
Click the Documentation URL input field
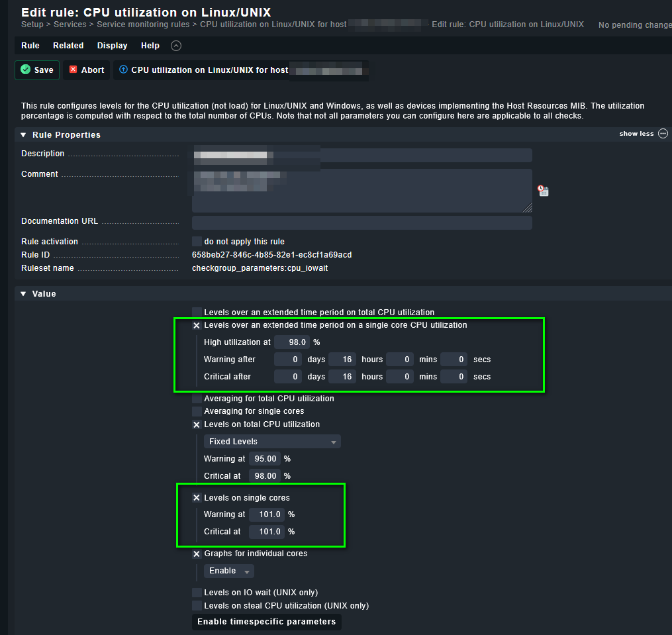pyautogui.click(x=361, y=222)
